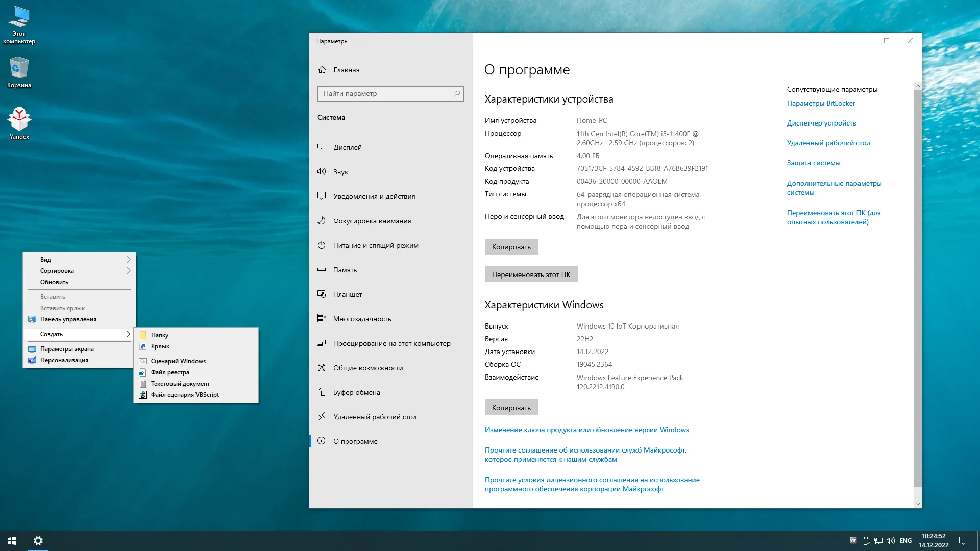Create new Текстовый документ from submenu

(x=180, y=383)
